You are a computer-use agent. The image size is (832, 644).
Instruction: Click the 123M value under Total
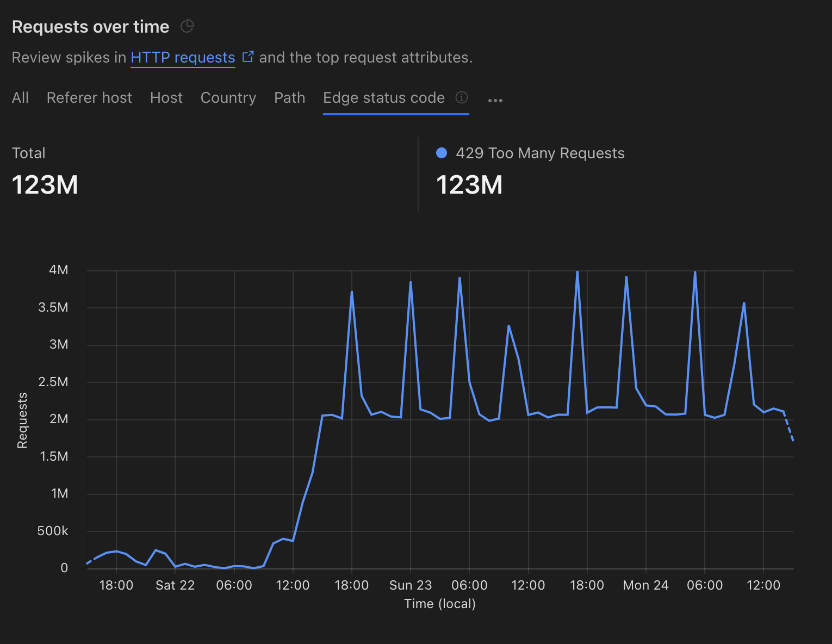point(45,185)
